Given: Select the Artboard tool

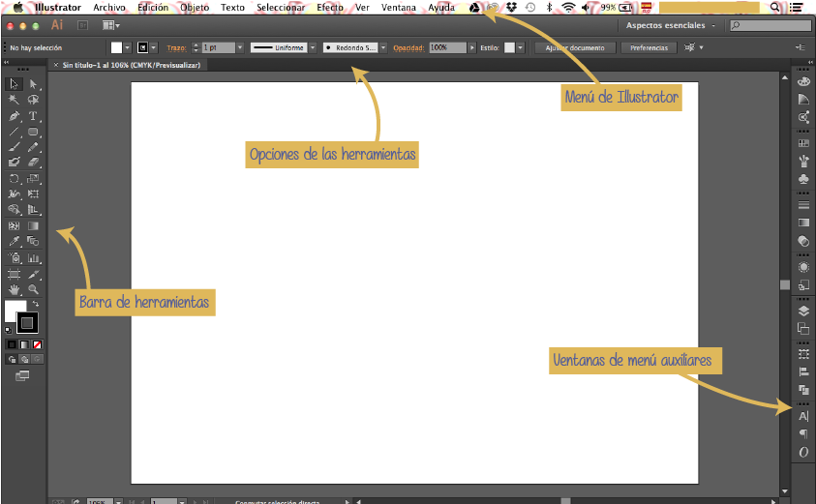Looking at the screenshot, I should tap(15, 274).
